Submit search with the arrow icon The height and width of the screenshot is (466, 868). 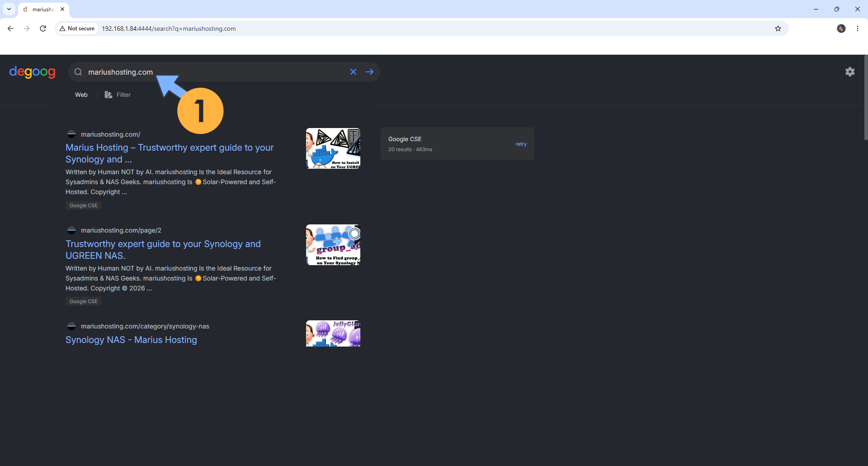370,72
